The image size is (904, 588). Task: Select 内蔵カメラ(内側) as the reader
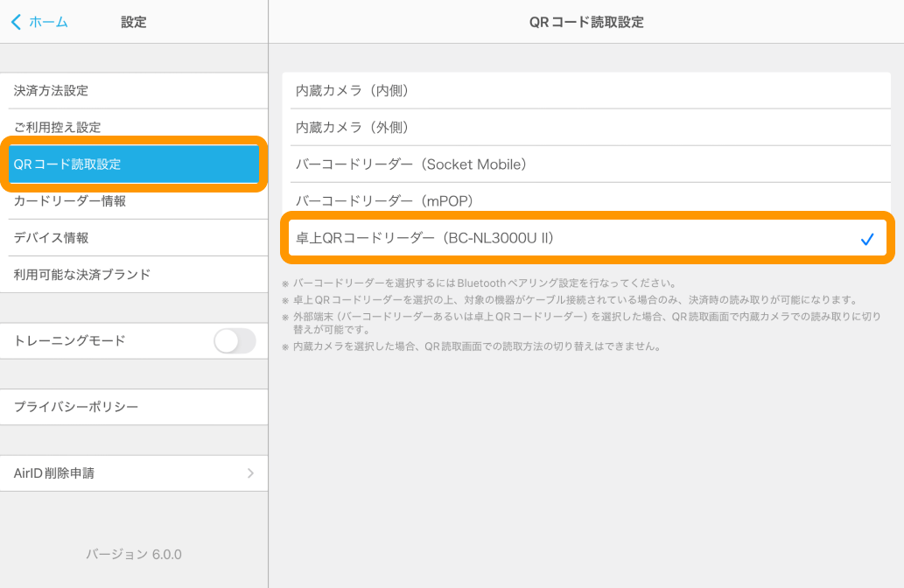click(353, 91)
